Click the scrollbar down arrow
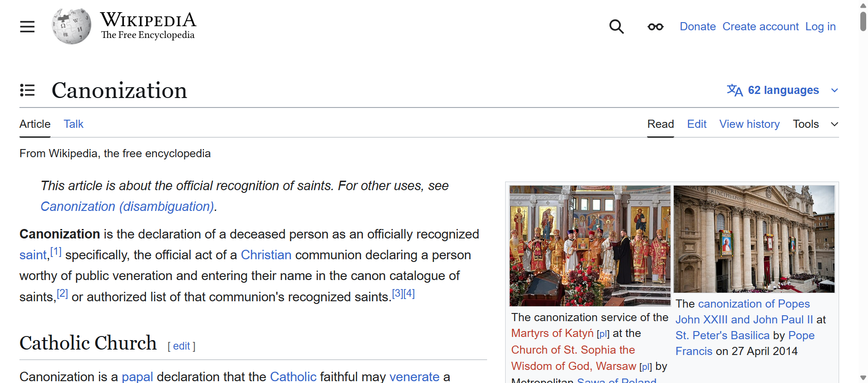The image size is (868, 383). click(x=863, y=378)
